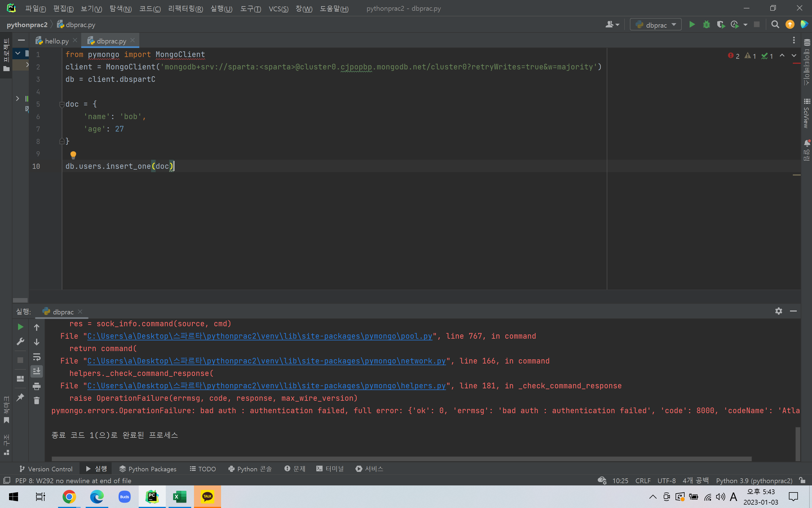Open the pymongo network.py traceback link
This screenshot has width=812, height=508.
[266, 361]
